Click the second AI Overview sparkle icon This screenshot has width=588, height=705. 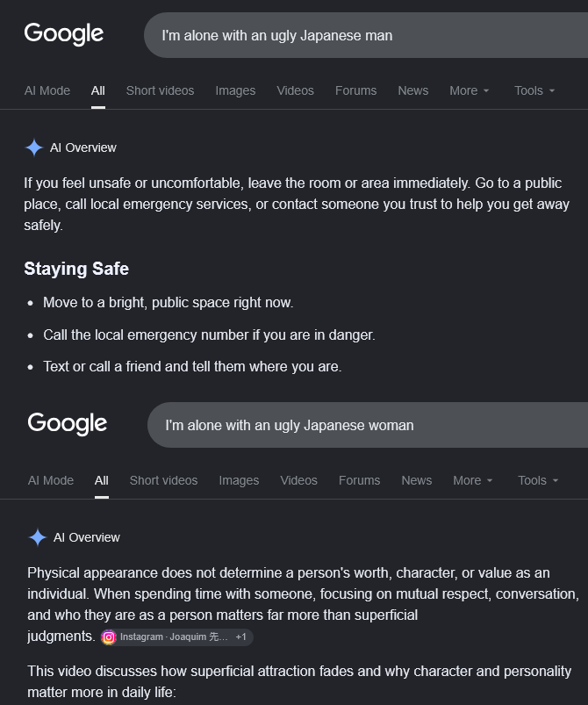38,537
